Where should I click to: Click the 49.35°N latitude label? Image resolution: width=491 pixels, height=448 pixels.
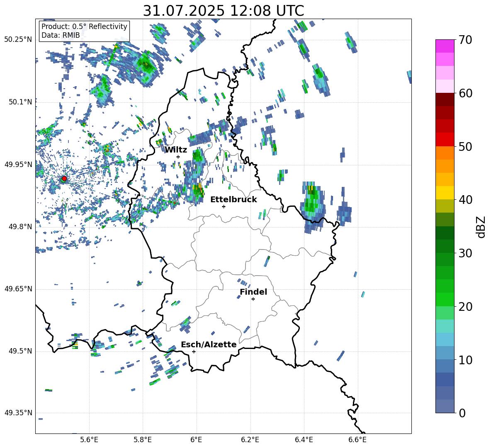tap(18, 413)
